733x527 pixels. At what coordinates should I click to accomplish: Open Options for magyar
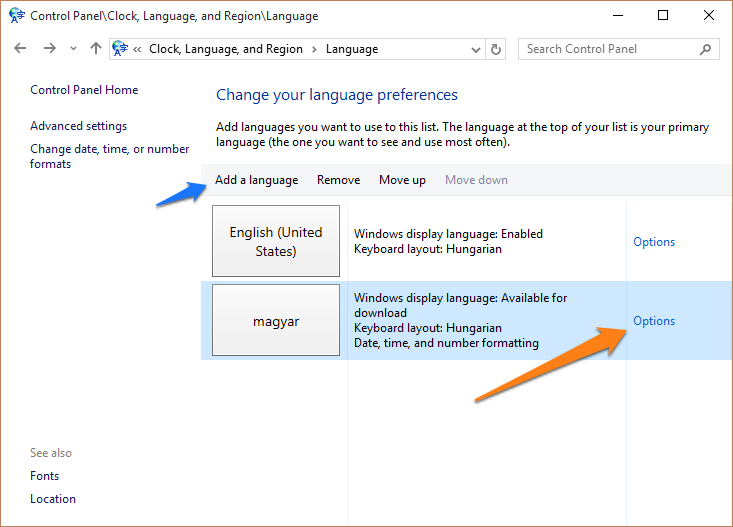(654, 321)
